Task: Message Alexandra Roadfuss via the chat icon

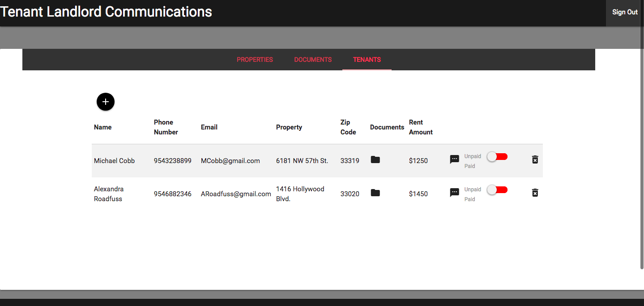Action: tap(454, 192)
